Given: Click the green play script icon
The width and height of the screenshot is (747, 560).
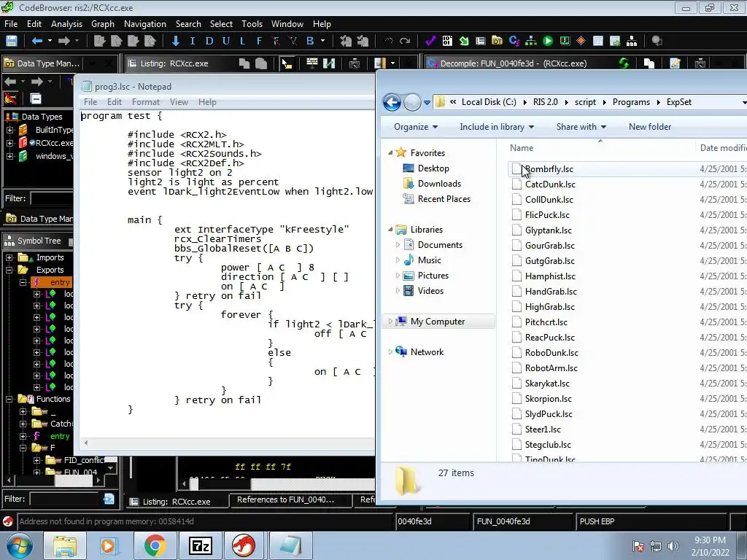Looking at the screenshot, I should tap(548, 41).
